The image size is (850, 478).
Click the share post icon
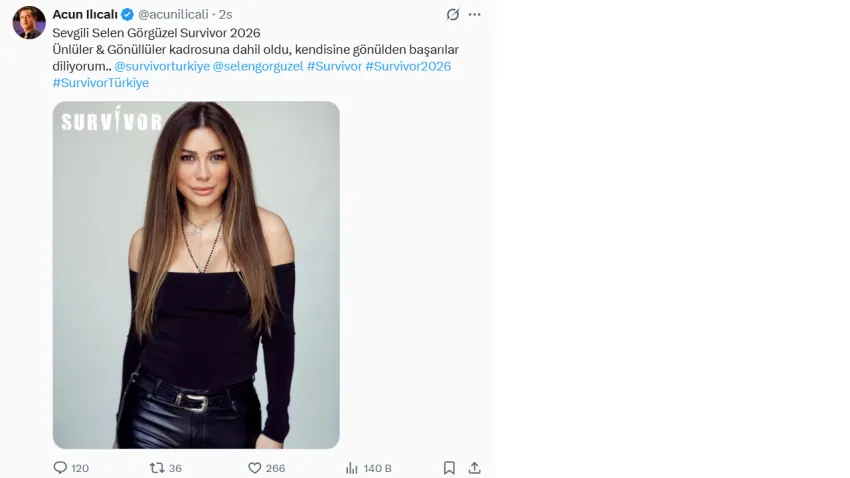pos(474,468)
